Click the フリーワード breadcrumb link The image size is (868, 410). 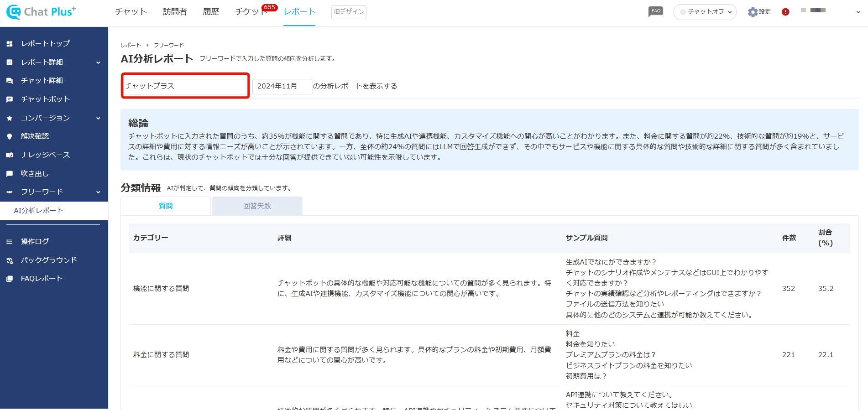tap(169, 45)
